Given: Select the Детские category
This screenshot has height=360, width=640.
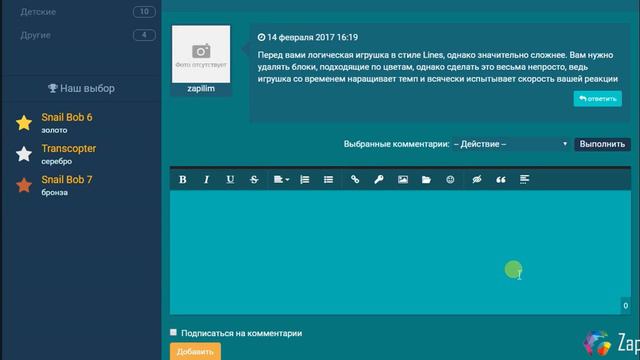Looking at the screenshot, I should click(x=38, y=12).
